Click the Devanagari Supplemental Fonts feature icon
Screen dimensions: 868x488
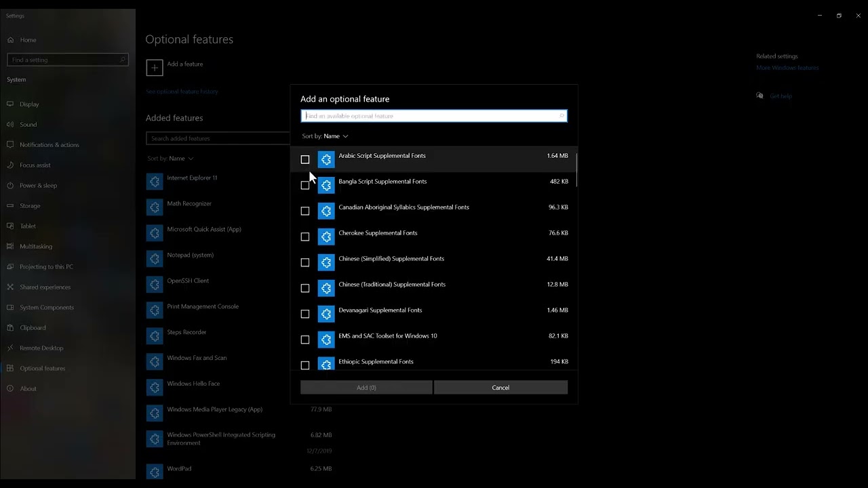coord(326,314)
